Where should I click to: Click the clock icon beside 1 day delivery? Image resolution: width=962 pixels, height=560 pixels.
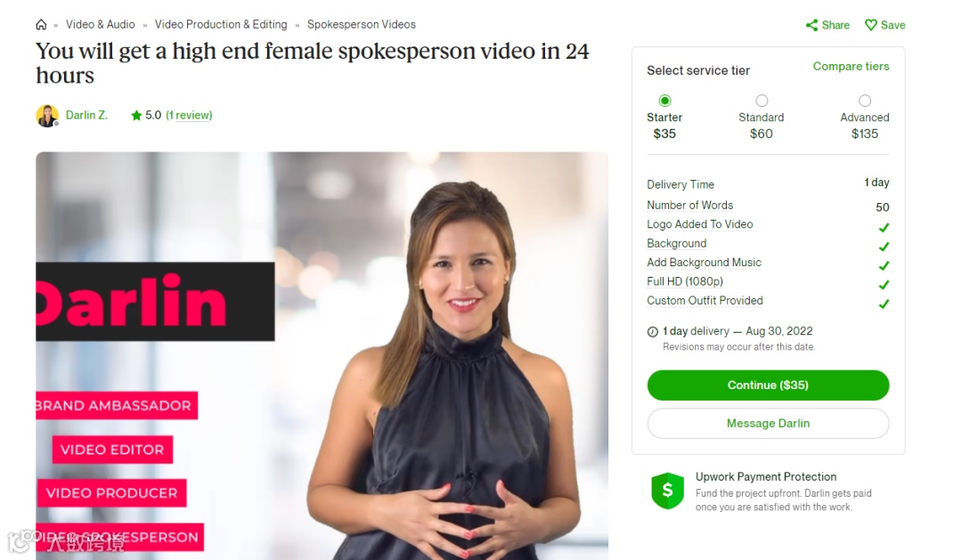pos(653,332)
